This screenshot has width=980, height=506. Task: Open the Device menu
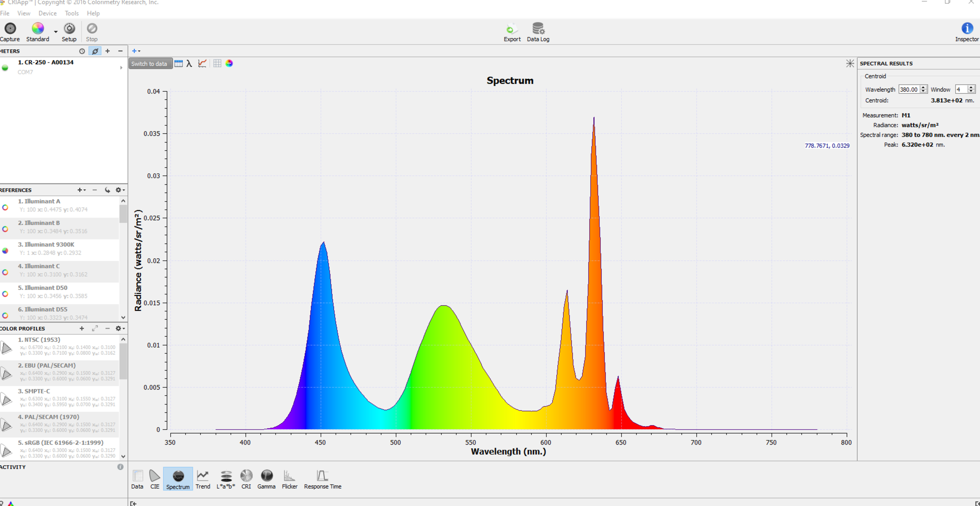(x=47, y=13)
